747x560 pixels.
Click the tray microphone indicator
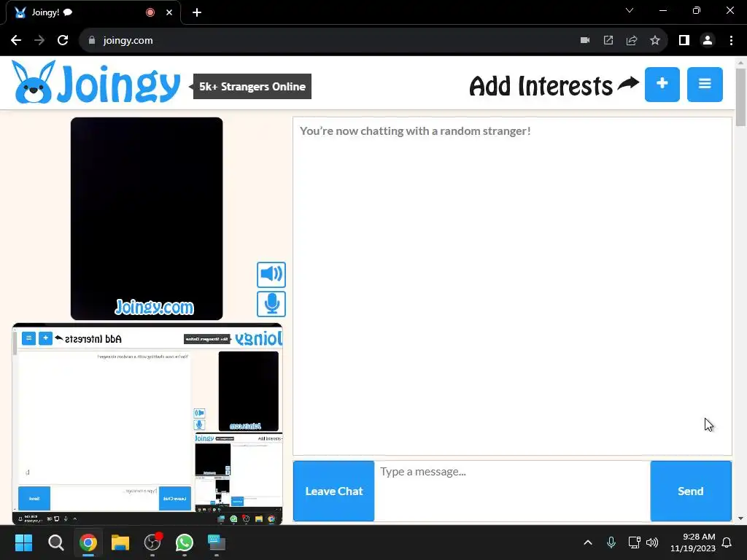(611, 542)
